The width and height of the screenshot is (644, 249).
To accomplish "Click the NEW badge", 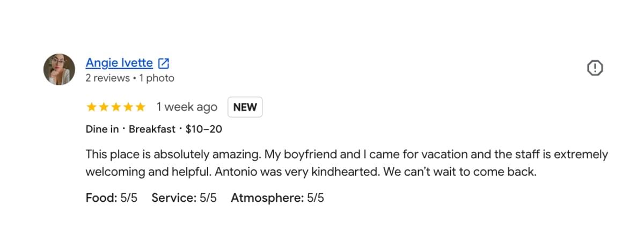I will [245, 107].
